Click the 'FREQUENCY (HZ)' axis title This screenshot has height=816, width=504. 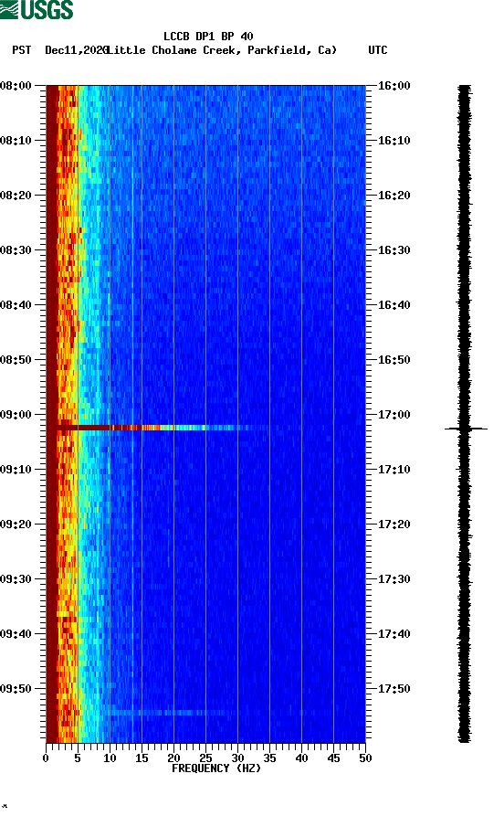(215, 768)
